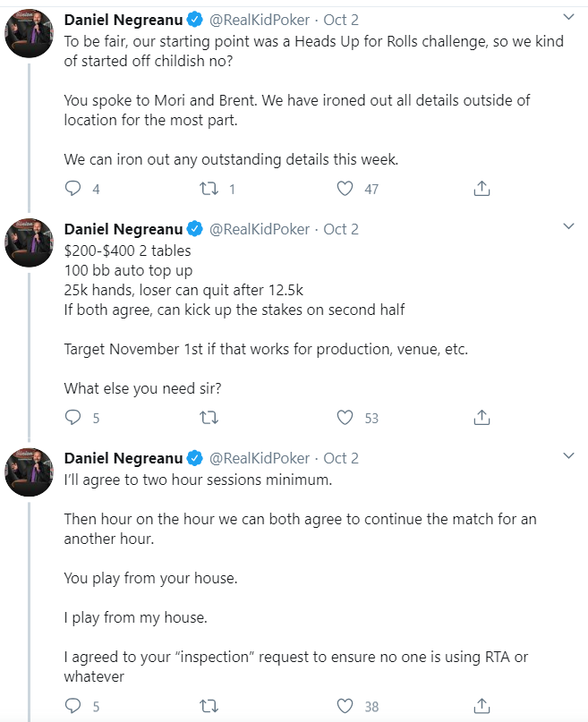This screenshot has width=588, height=722.
Task: Reply to the $200-$400 2 tables tweet
Action: tap(74, 418)
